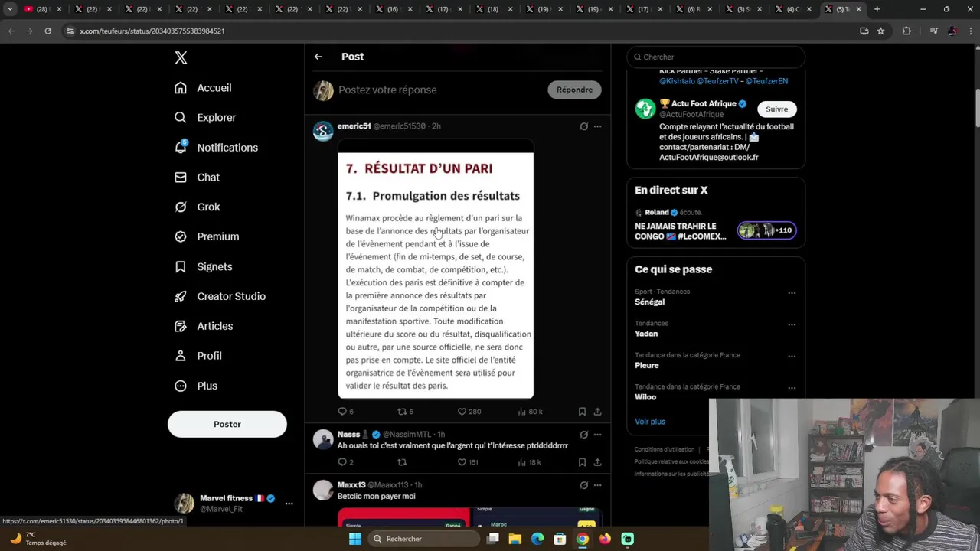Share the Nasss post
The image size is (980, 551).
597,462
